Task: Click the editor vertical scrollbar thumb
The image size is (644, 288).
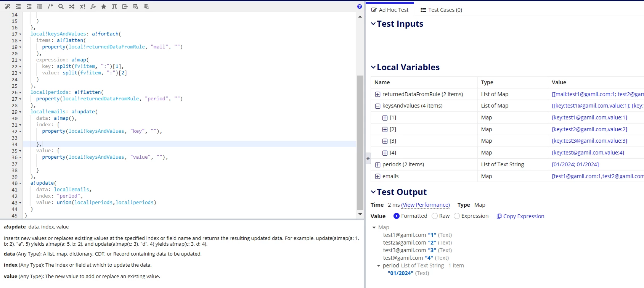Action: [x=360, y=143]
